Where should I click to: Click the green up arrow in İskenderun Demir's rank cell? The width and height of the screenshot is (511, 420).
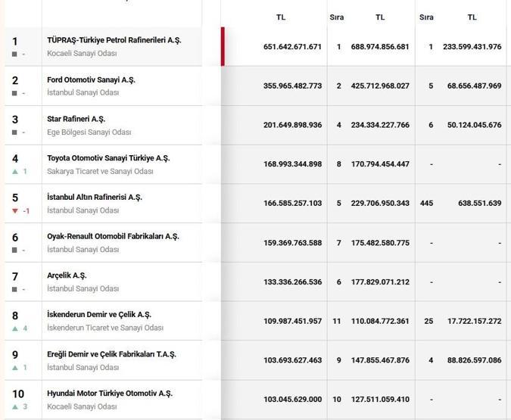tap(15, 328)
